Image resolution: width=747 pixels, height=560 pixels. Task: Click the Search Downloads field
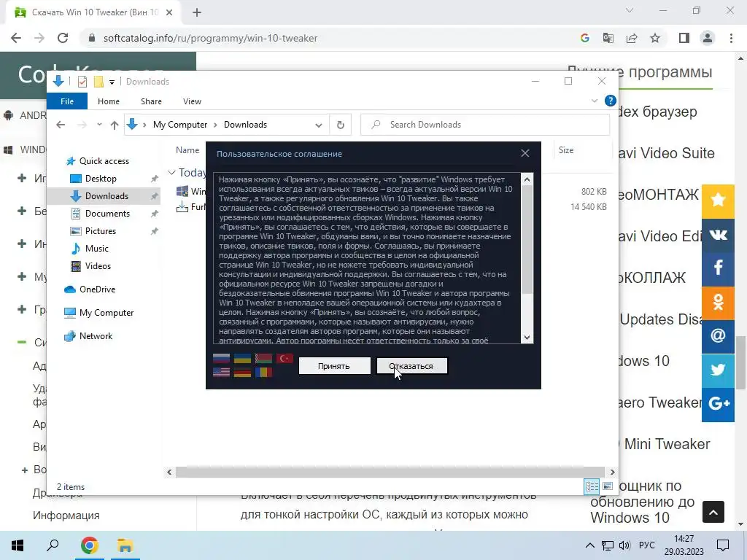tap(485, 125)
